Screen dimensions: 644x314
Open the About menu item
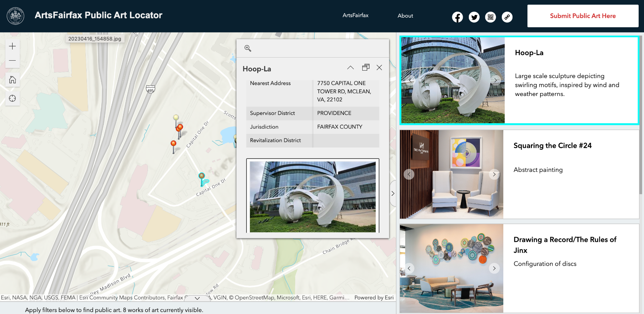pos(405,16)
